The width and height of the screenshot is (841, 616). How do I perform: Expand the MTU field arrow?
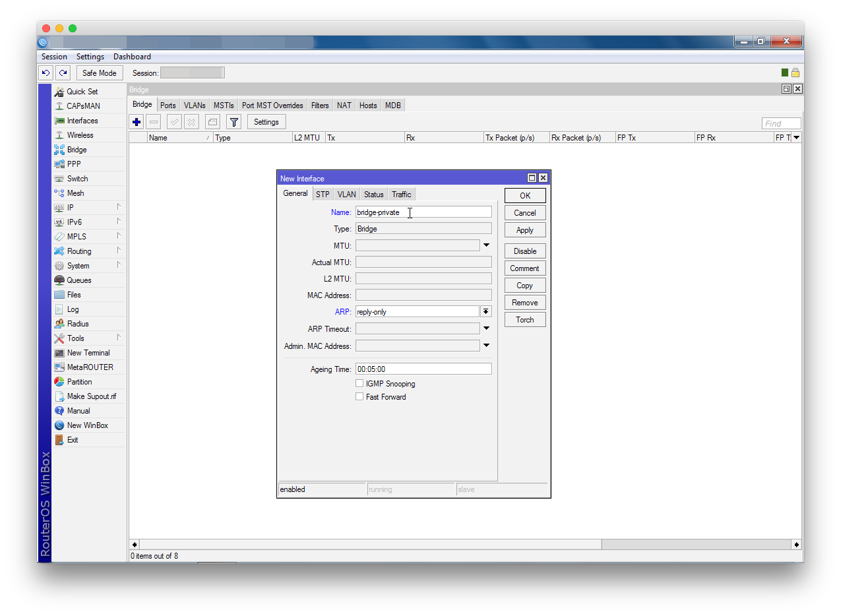click(x=486, y=245)
